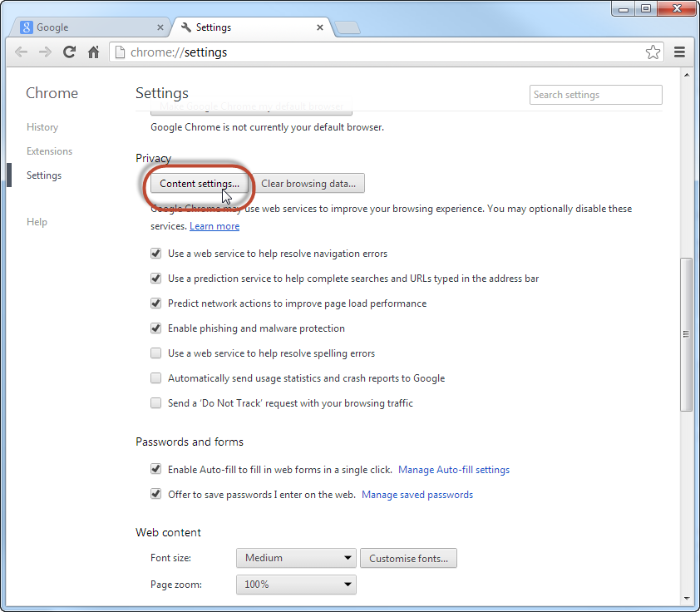
Task: Click the Privacy section heading
Action: coord(154,159)
